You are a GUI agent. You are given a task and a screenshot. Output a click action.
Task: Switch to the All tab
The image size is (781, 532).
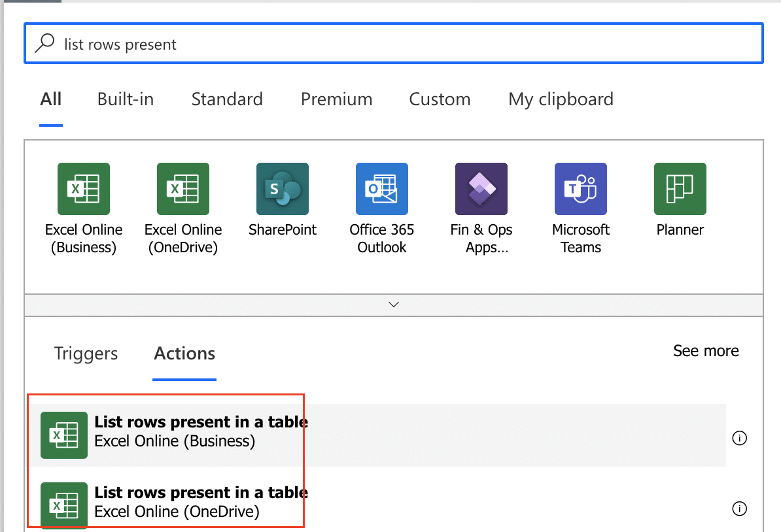point(51,99)
